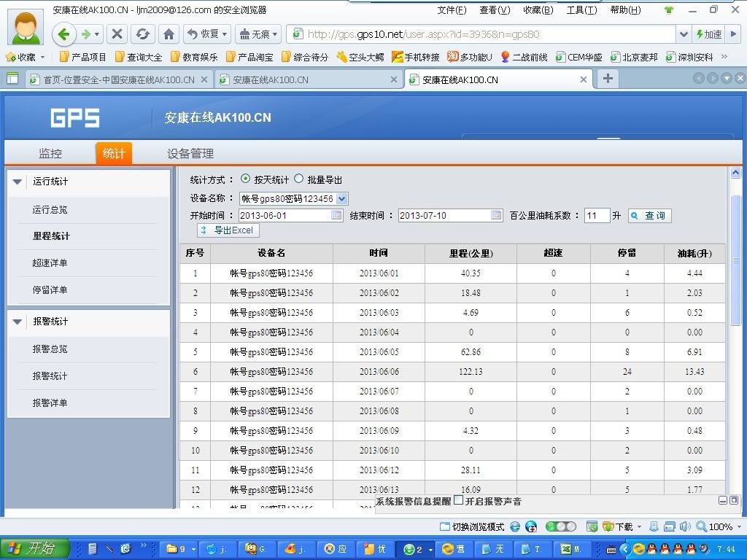
Task: Show more bookmarks with the » chevron
Action: (724, 57)
